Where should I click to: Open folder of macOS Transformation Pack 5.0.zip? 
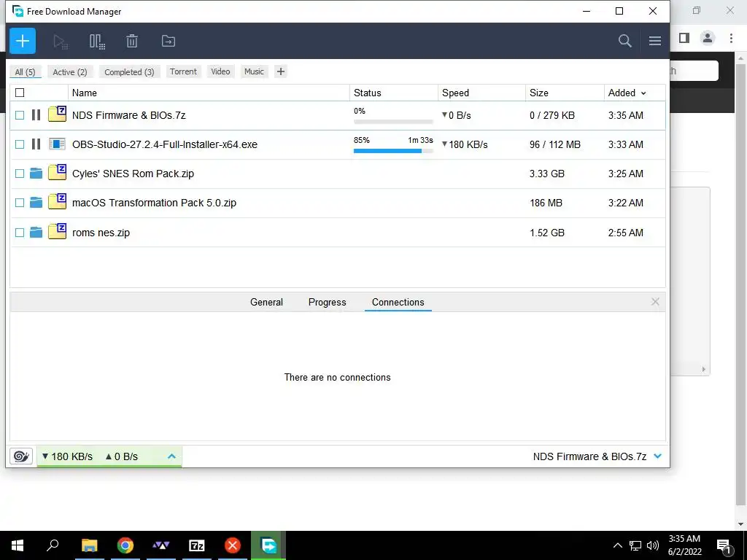click(x=36, y=203)
